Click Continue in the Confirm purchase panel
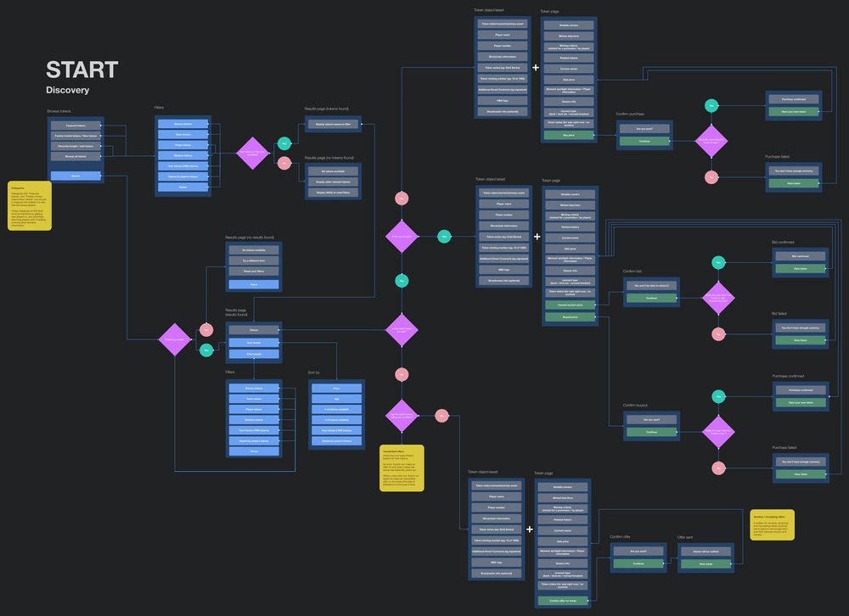This screenshot has height=616, width=849. (x=644, y=142)
